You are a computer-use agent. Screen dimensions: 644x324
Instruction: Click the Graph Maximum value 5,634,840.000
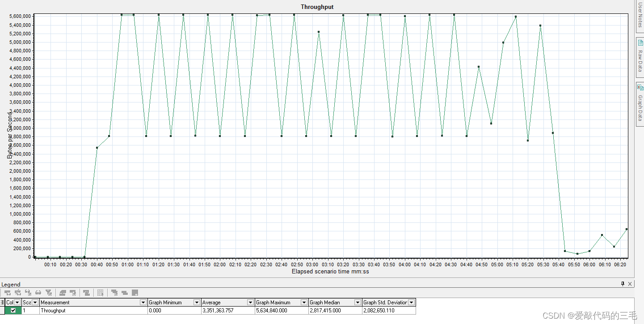[271, 310]
